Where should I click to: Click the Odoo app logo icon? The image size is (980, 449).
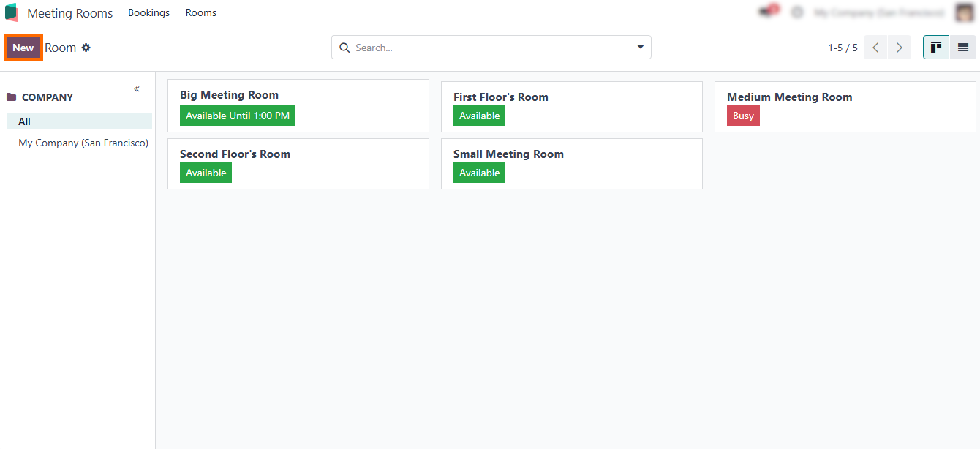point(12,13)
